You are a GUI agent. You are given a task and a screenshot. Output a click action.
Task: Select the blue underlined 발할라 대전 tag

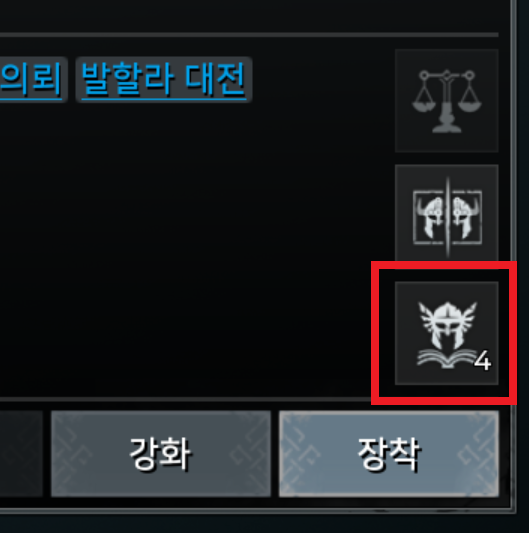tap(164, 80)
